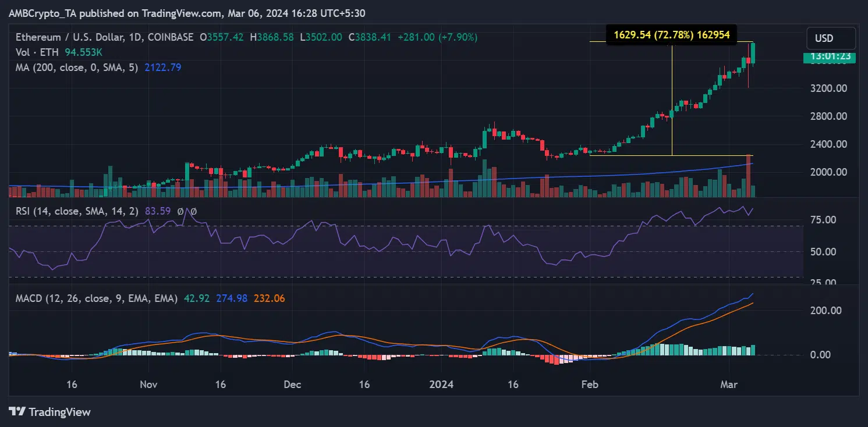Click the 2000.00 price axis label
The height and width of the screenshot is (427, 868).
pos(829,172)
